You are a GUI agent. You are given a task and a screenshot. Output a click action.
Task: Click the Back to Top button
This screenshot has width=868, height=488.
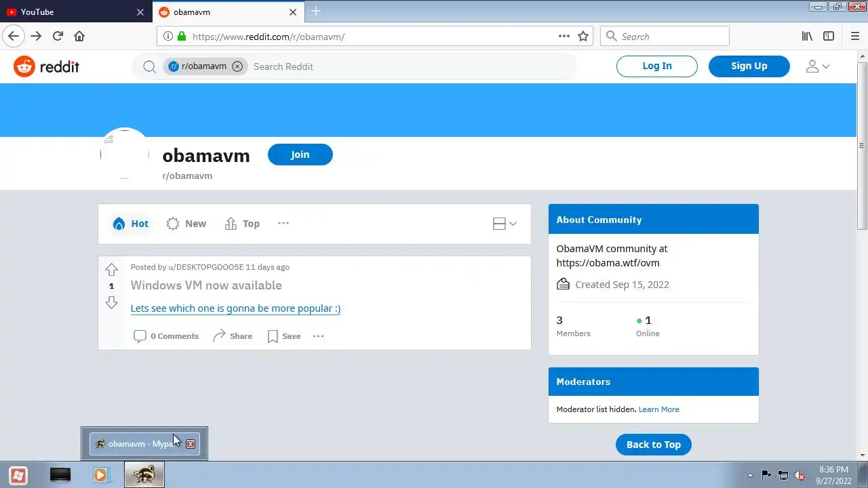[653, 445]
